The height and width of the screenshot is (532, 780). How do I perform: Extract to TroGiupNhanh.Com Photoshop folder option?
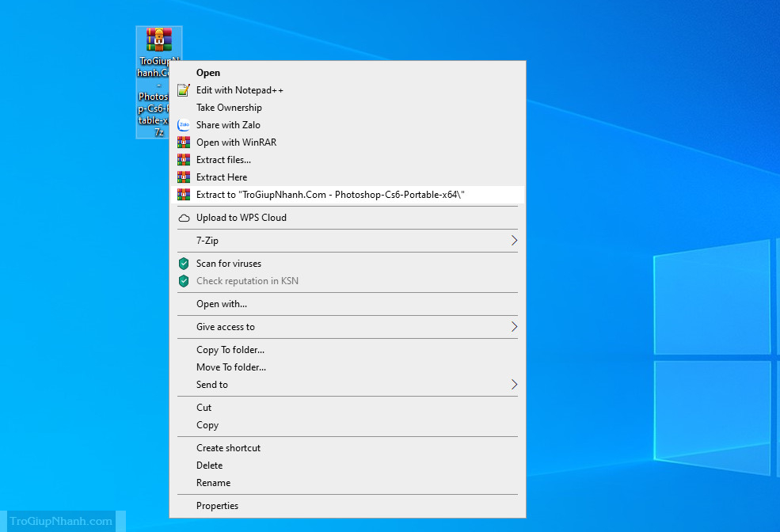330,195
